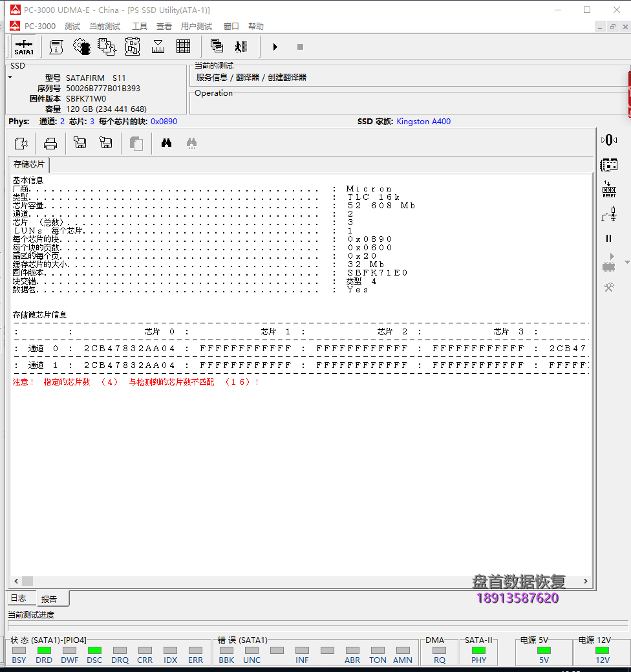The image size is (631, 672).
Task: Click the stacked windows icon
Action: coord(217,47)
